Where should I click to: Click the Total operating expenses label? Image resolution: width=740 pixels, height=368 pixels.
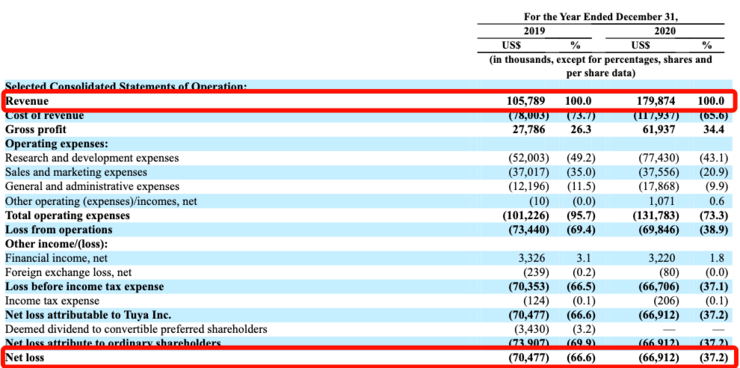67,215
